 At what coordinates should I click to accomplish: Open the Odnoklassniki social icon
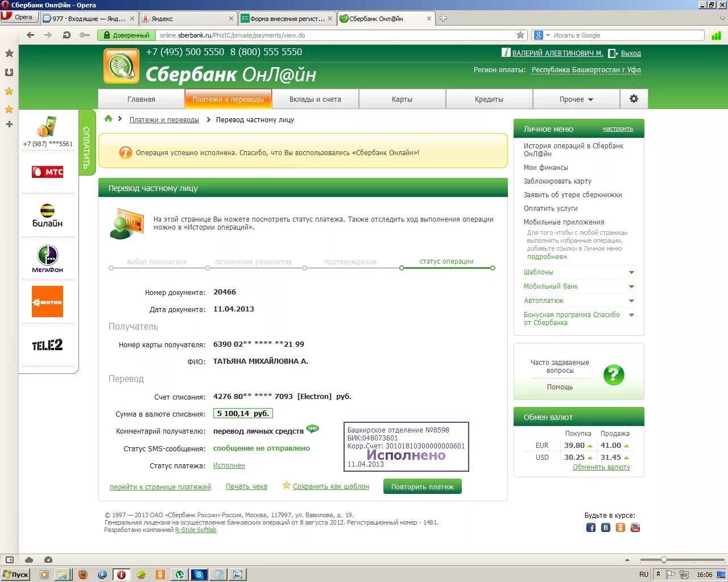click(621, 527)
